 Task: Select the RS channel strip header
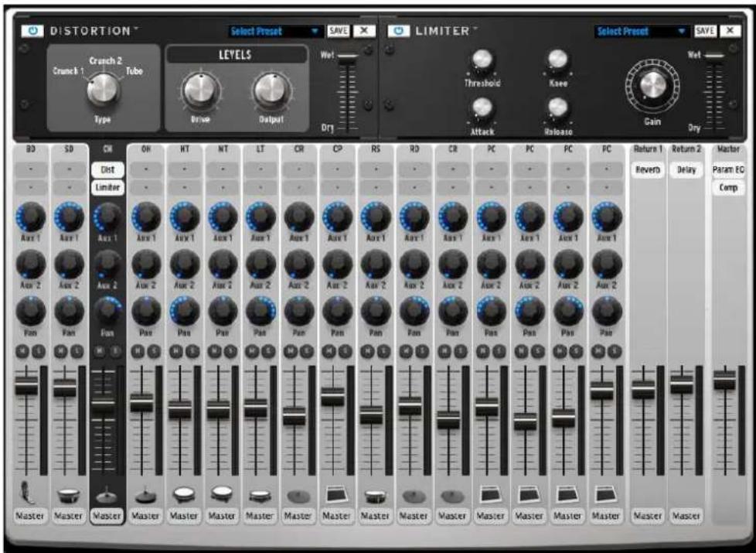coord(376,149)
